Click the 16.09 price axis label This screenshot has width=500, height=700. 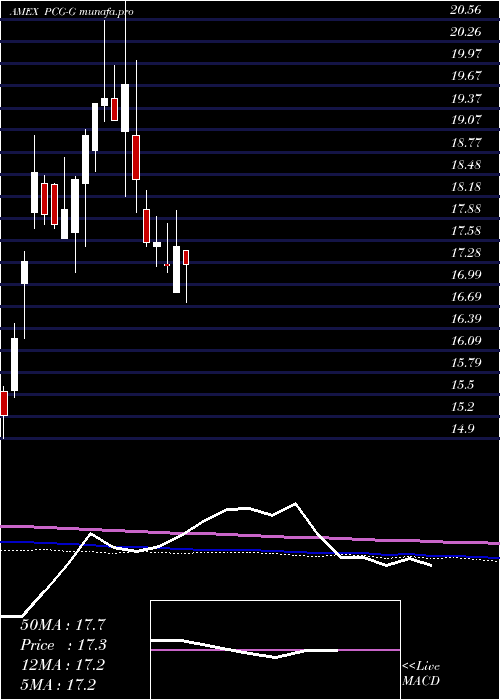click(x=466, y=340)
